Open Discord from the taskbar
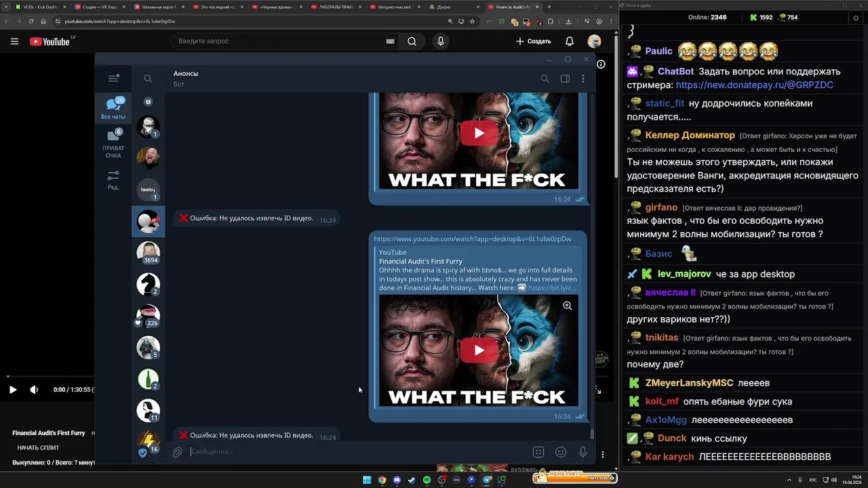The width and height of the screenshot is (868, 488). point(397,480)
